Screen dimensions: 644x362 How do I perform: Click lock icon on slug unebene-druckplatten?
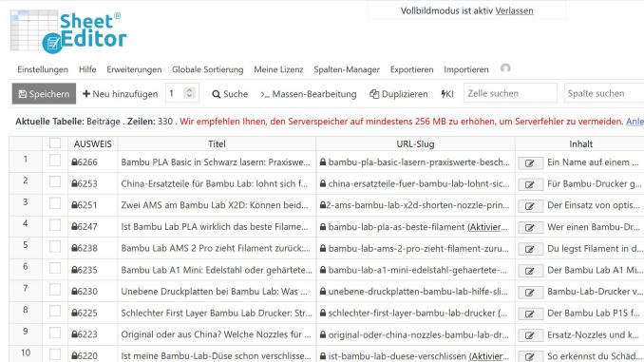(x=323, y=292)
